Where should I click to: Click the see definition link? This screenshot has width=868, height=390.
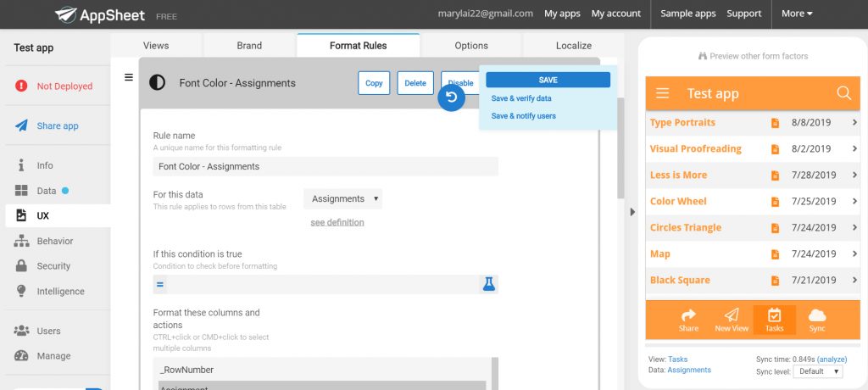click(x=337, y=222)
